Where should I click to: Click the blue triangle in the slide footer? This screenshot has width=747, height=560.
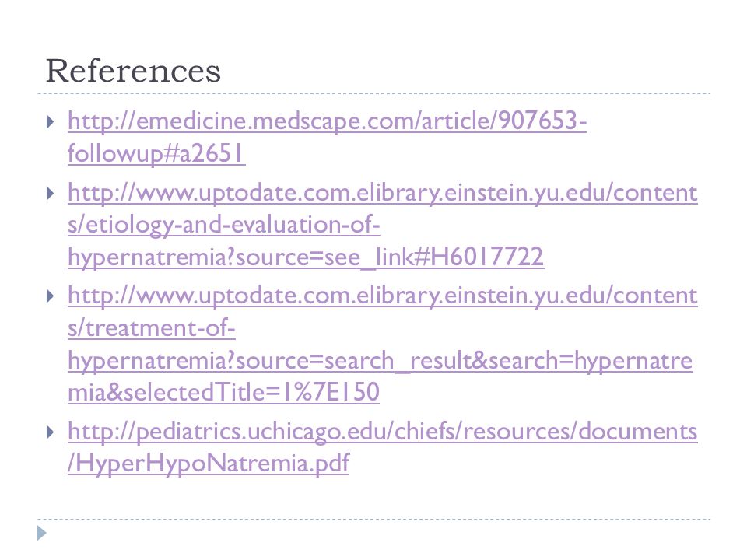tap(42, 533)
